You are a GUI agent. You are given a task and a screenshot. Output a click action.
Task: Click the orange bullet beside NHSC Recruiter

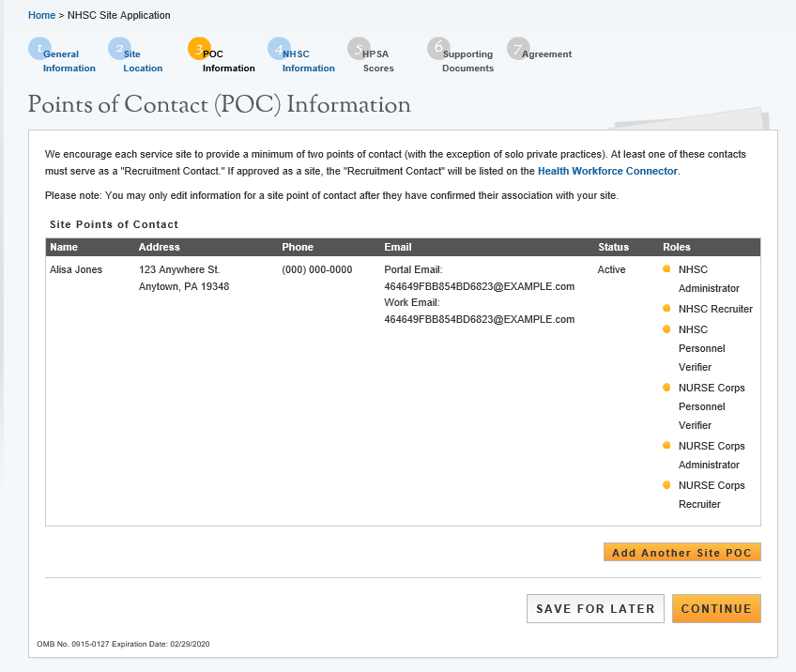point(666,309)
